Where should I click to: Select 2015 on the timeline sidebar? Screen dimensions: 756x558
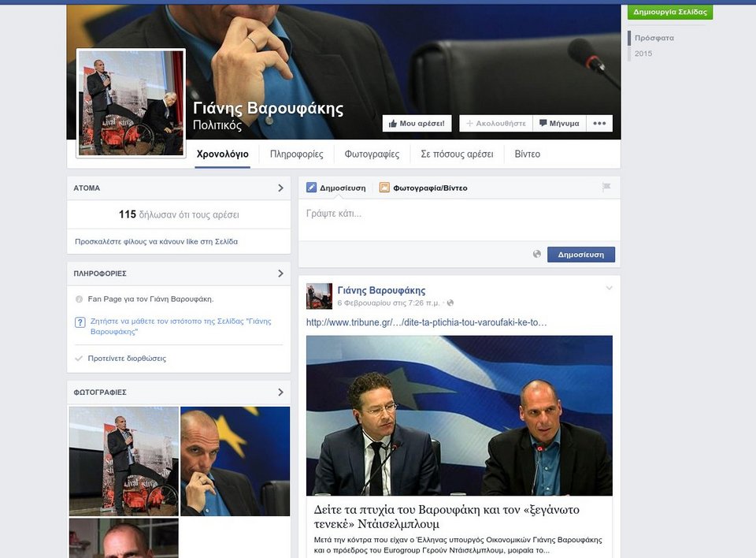[x=643, y=54]
